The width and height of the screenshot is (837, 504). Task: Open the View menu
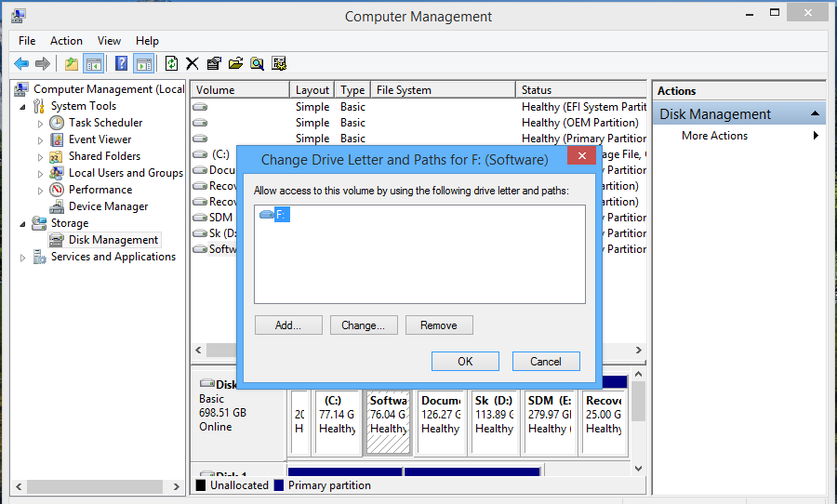point(109,41)
